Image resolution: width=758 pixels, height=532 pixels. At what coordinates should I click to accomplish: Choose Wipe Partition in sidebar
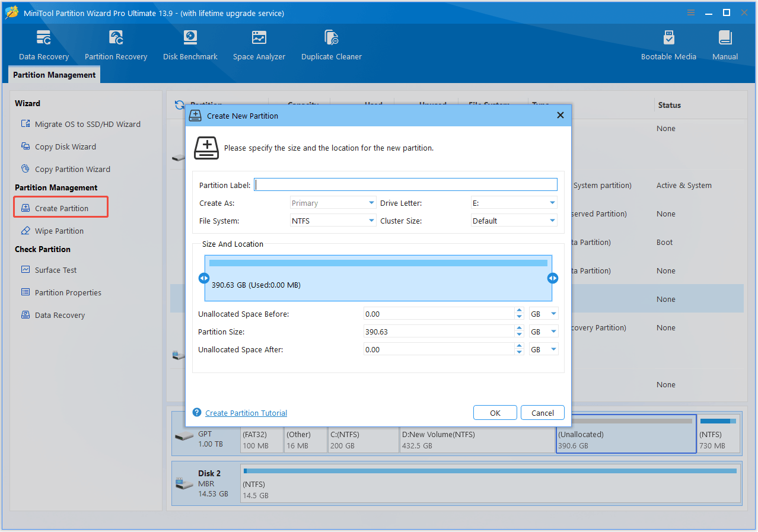tap(52, 231)
